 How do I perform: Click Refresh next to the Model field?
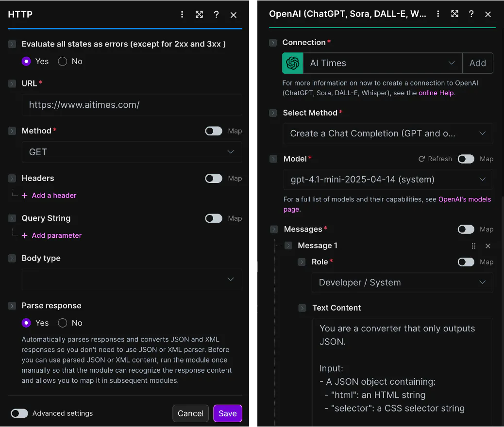(435, 159)
